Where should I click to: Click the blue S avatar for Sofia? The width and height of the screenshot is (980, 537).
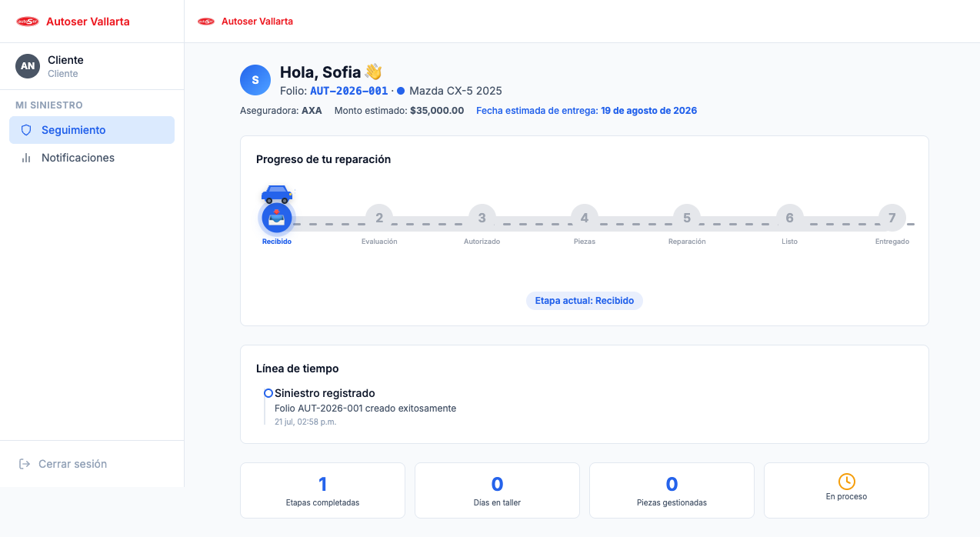pyautogui.click(x=255, y=80)
